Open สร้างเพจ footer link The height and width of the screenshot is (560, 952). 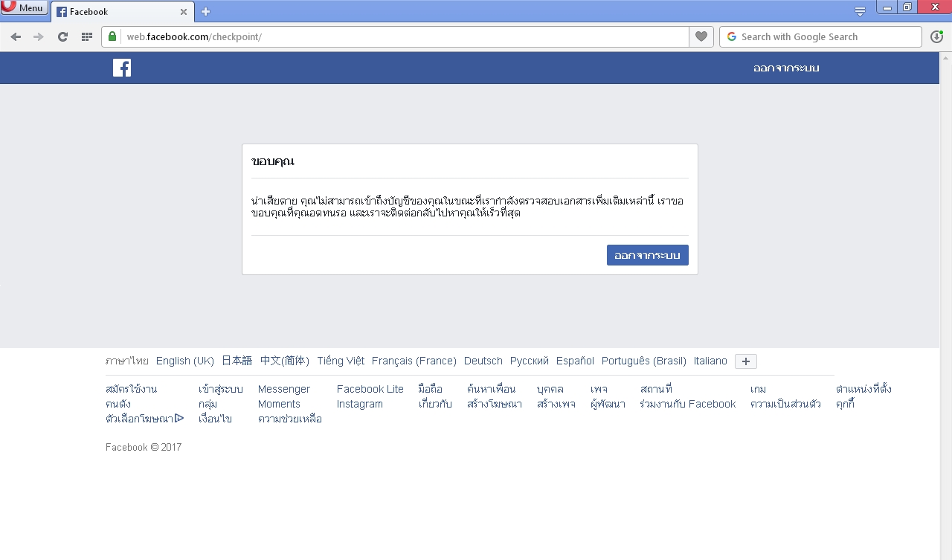556,404
